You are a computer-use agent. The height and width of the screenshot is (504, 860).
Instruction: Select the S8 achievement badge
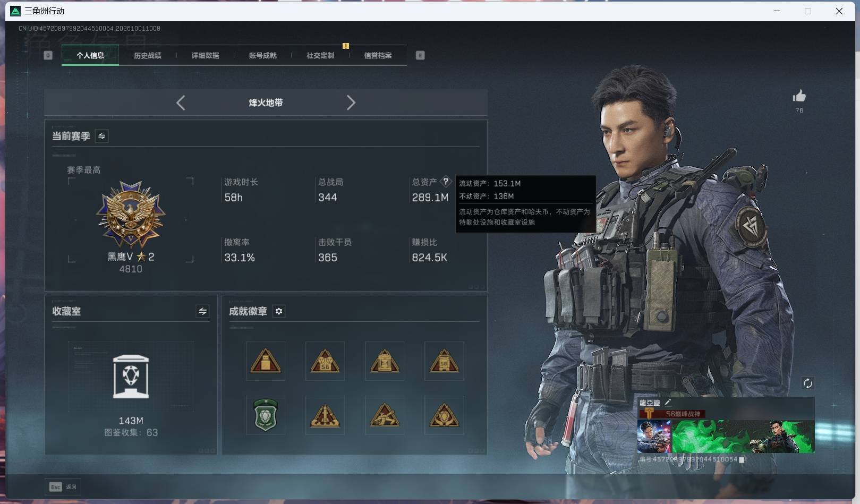pyautogui.click(x=444, y=361)
